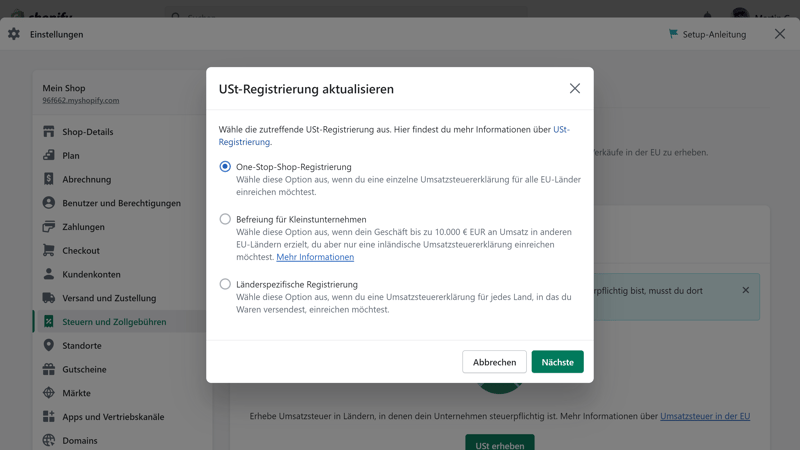Open the USt-Registrierung help link
The image size is (800, 450).
click(561, 130)
